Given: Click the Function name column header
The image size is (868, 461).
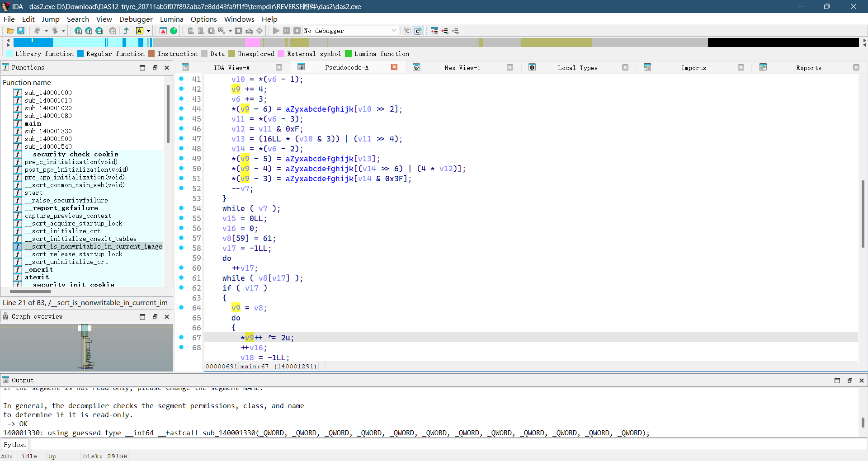Looking at the screenshot, I should point(27,82).
